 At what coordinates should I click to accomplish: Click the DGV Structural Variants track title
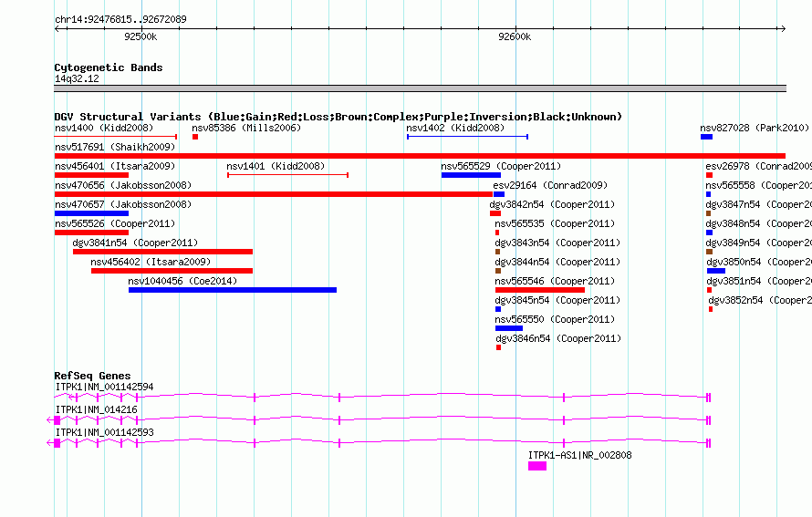[x=338, y=117]
